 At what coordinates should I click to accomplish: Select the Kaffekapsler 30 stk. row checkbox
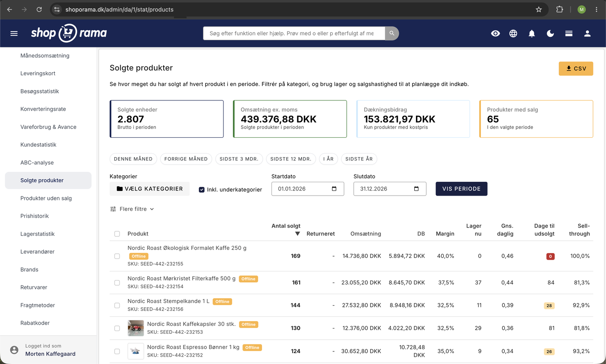pyautogui.click(x=117, y=328)
